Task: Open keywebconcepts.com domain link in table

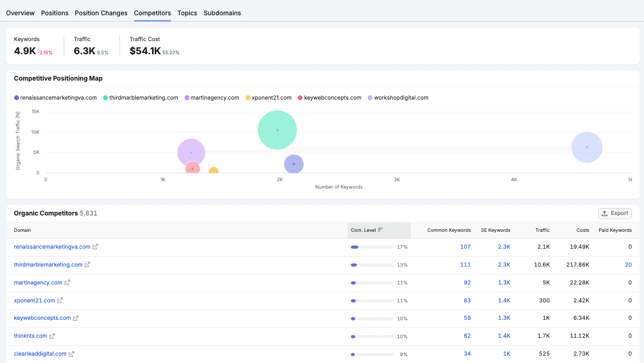Action: click(x=42, y=318)
